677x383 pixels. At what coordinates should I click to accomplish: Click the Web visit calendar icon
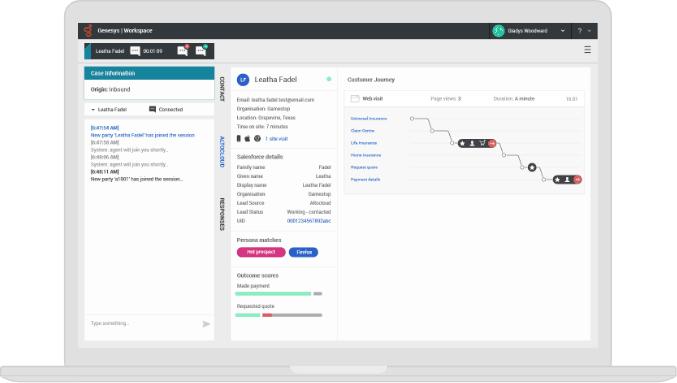click(355, 99)
